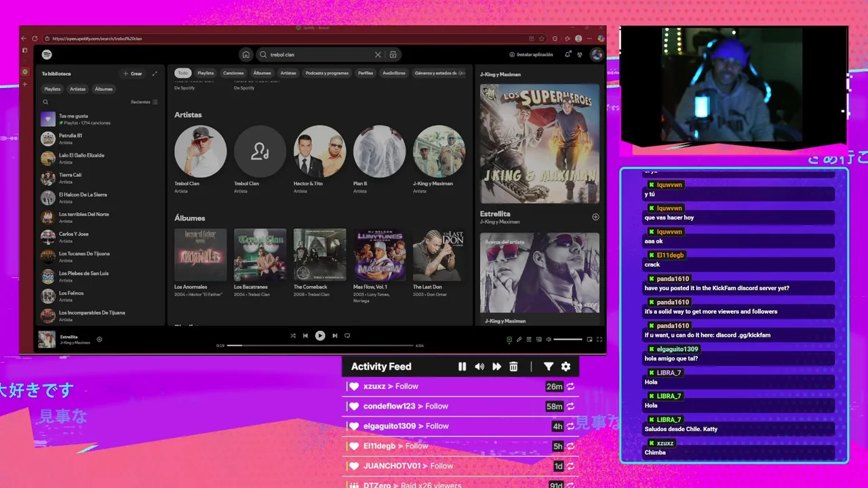Open the miniplayer icon
Screen dimensions: 868x488
click(x=589, y=339)
